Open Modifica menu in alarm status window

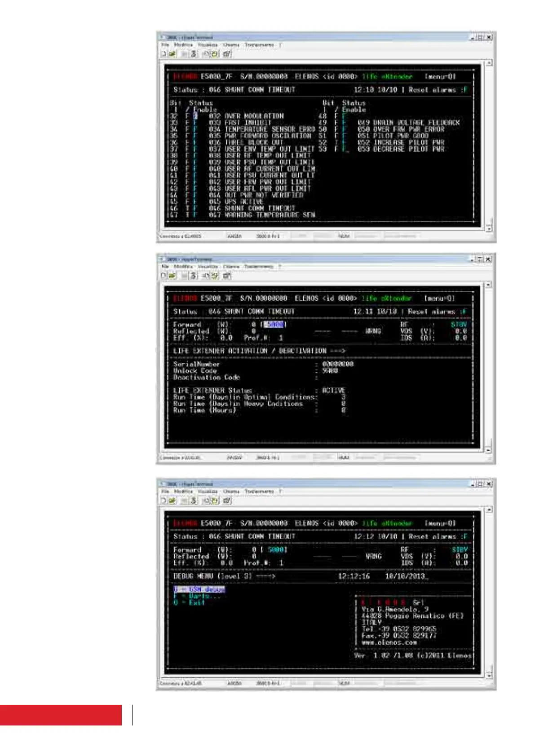[x=183, y=45]
